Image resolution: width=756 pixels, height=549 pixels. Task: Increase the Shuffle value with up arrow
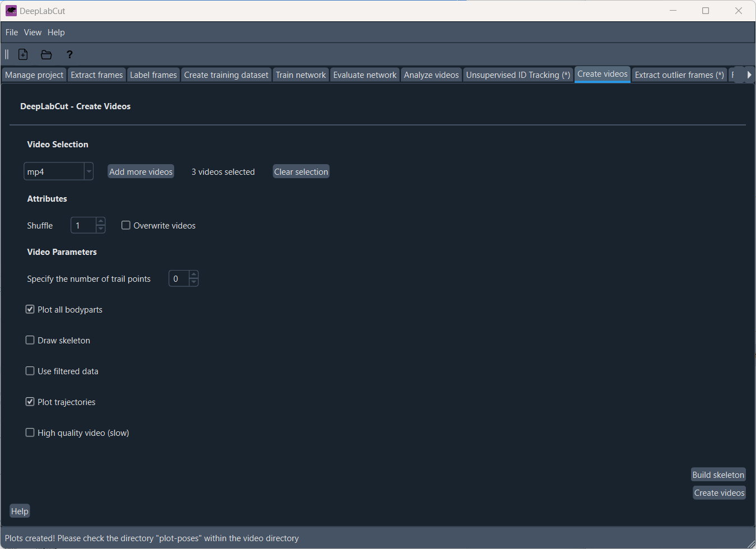[101, 221]
